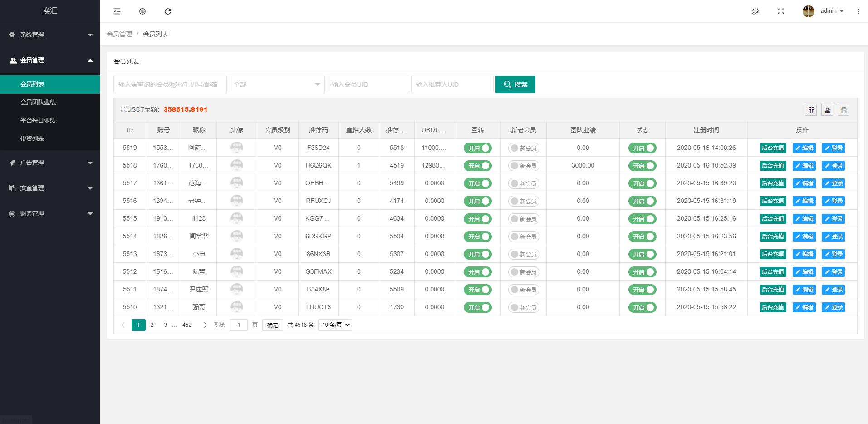
Task: Click the 输入会员UID input field
Action: 368,84
